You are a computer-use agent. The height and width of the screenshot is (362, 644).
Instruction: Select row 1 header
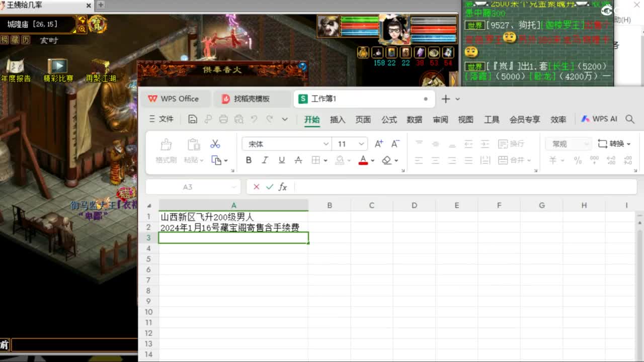[148, 217]
